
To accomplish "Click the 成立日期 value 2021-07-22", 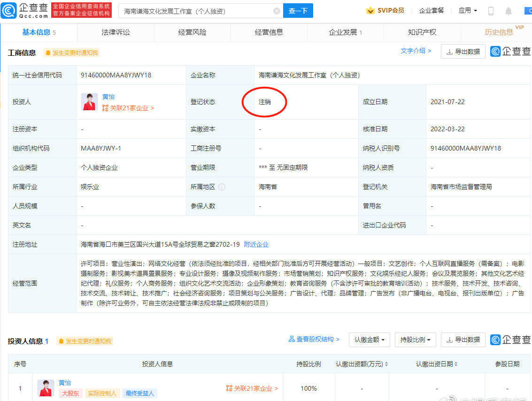I will (x=447, y=102).
